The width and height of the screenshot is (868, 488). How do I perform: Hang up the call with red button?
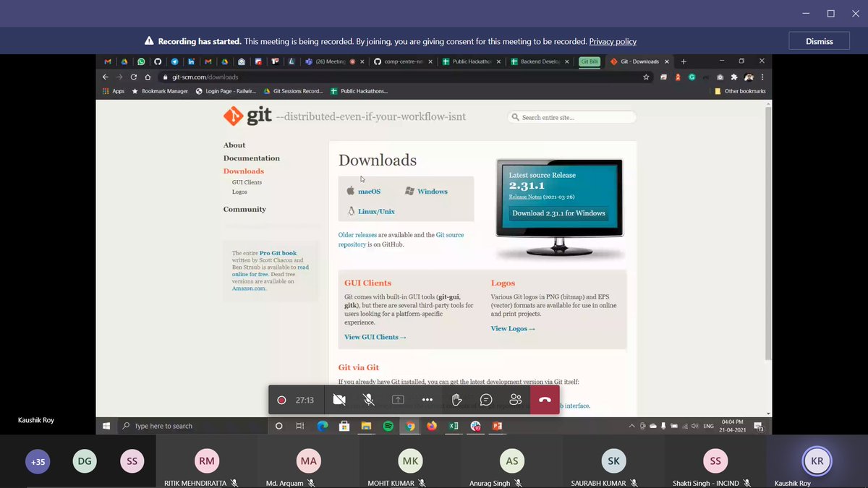(x=545, y=400)
